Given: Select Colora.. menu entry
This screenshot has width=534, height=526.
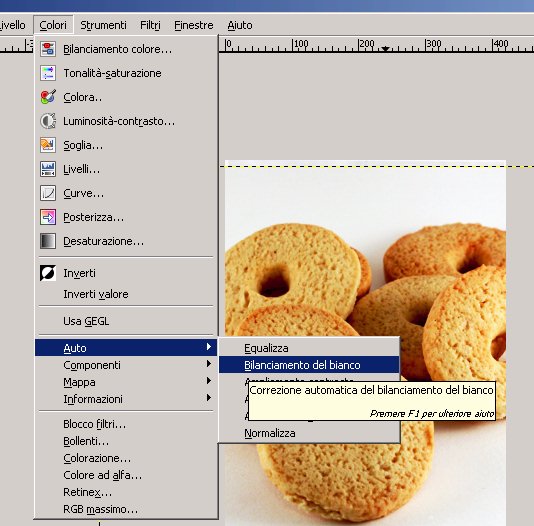Looking at the screenshot, I should 126,97.
